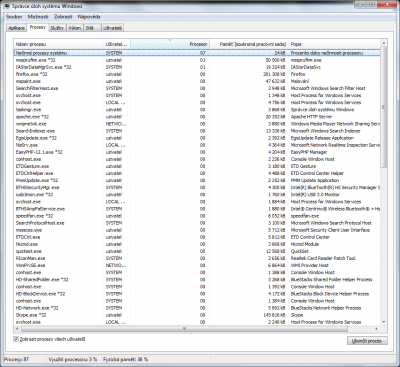Screen dimensions: 400x367
Task: Toggle Zobrazit procesy všech uživatelů checkbox
Action: pos(16,339)
